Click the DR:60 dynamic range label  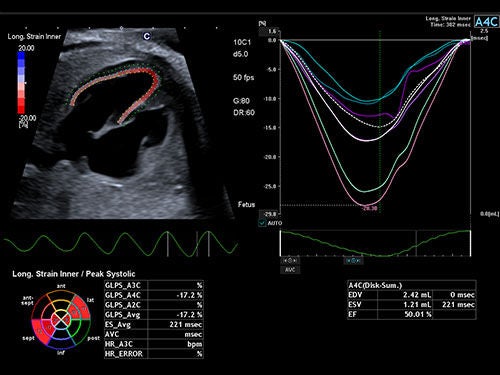click(x=244, y=113)
